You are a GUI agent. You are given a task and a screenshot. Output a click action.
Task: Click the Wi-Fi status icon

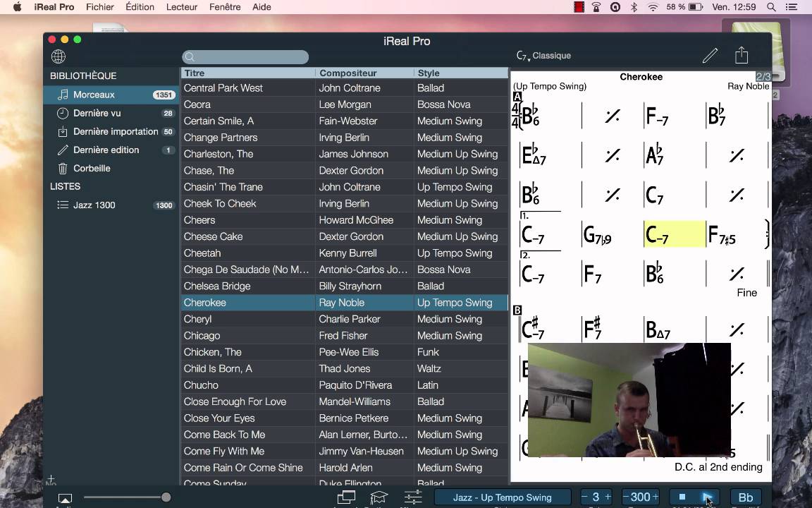coord(653,7)
